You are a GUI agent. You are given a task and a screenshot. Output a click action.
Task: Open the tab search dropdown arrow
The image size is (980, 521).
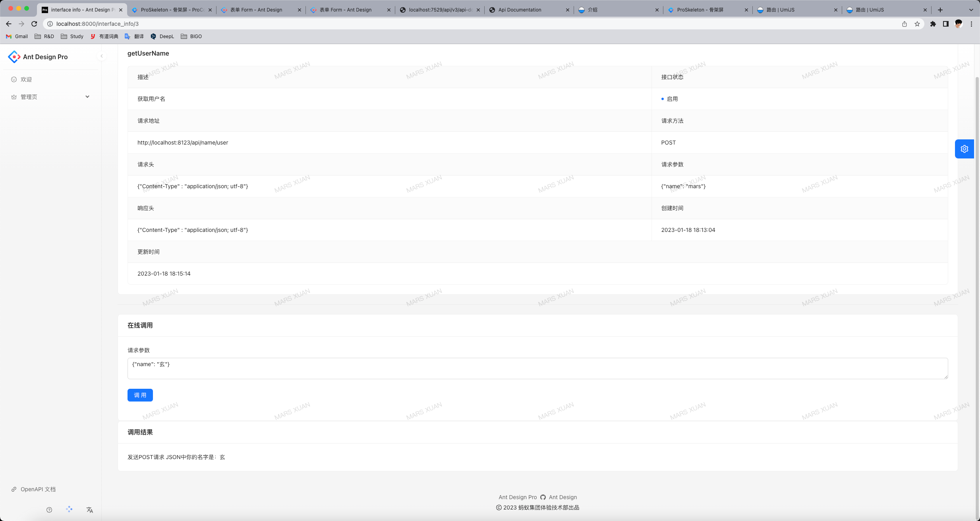pos(971,10)
